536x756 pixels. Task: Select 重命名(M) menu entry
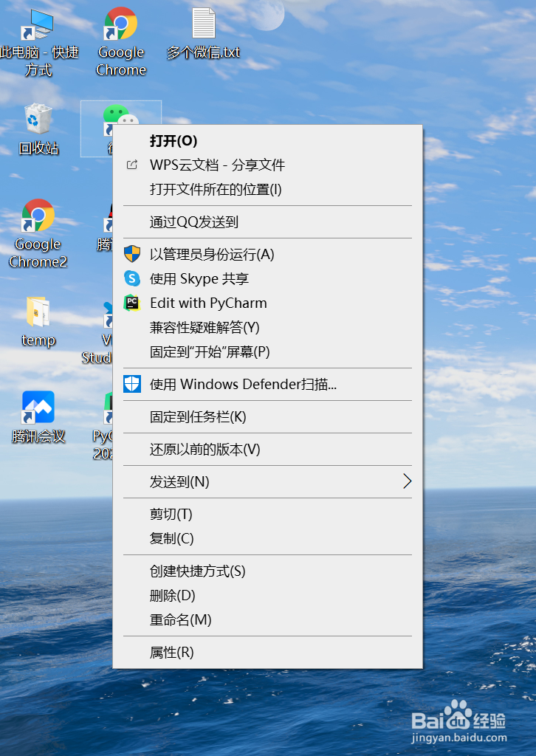tap(267, 619)
